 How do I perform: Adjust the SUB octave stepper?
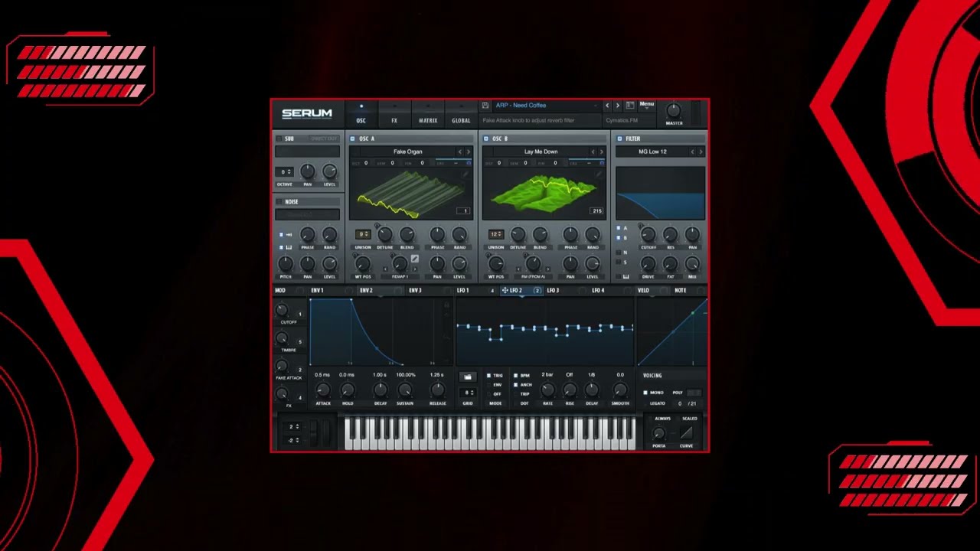click(285, 172)
